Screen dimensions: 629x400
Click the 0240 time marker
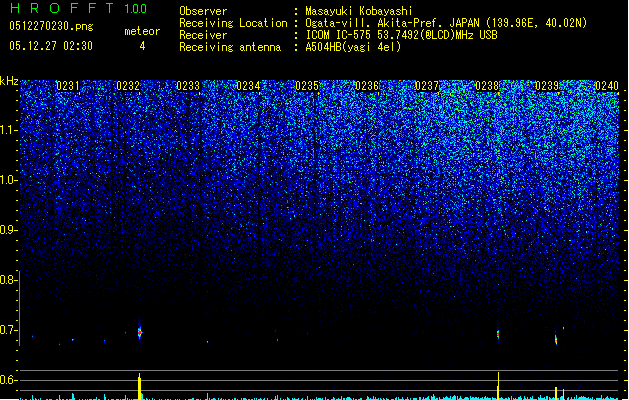tap(607, 86)
